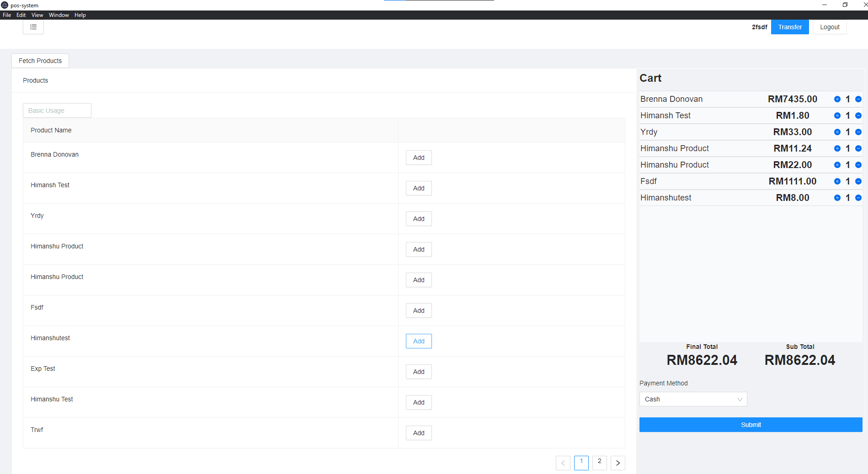This screenshot has height=474, width=868.
Task: Increase Brenna Donovan quantity in cart
Action: click(x=837, y=99)
